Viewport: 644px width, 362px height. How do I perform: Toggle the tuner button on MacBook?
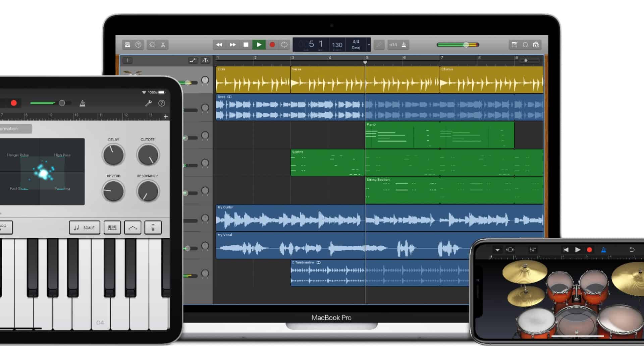click(x=379, y=45)
